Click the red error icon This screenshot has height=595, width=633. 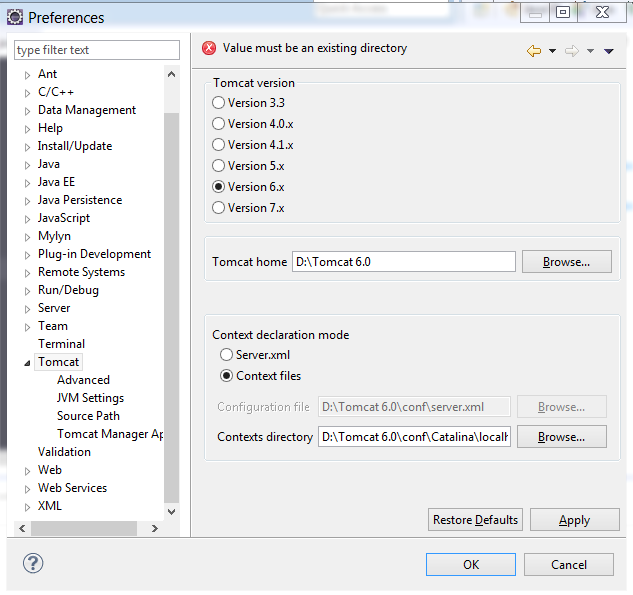pos(209,48)
